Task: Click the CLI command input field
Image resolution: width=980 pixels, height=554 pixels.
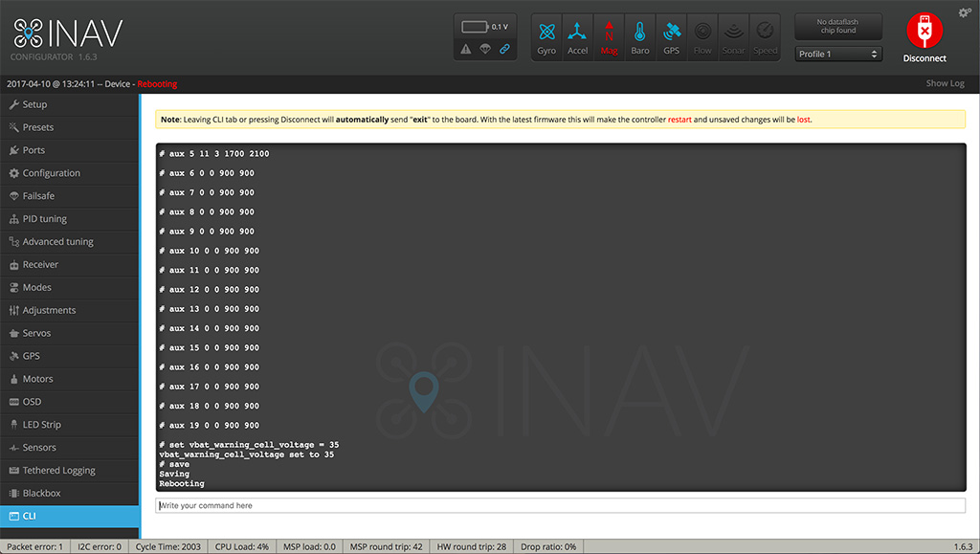Action: [x=560, y=505]
